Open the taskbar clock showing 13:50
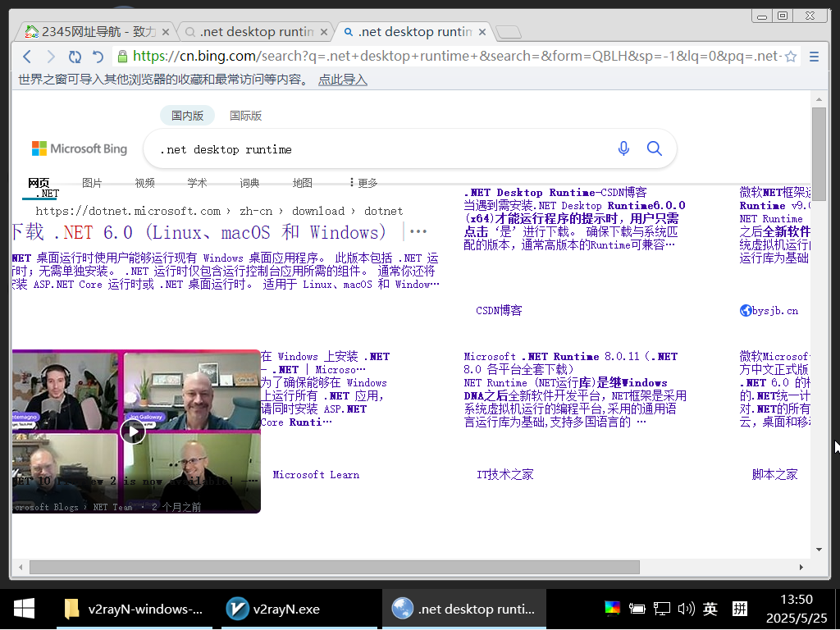840x630 pixels. (x=797, y=609)
